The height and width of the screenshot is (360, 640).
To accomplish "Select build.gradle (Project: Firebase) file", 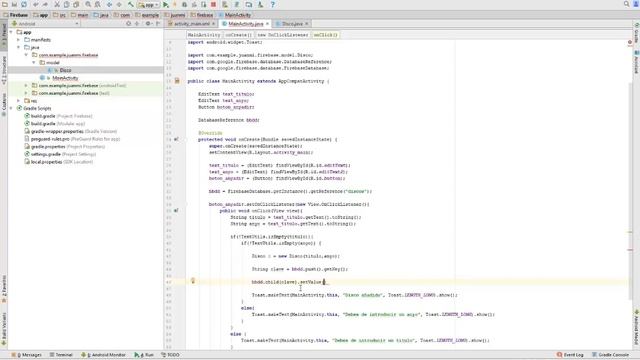I will 58,116.
